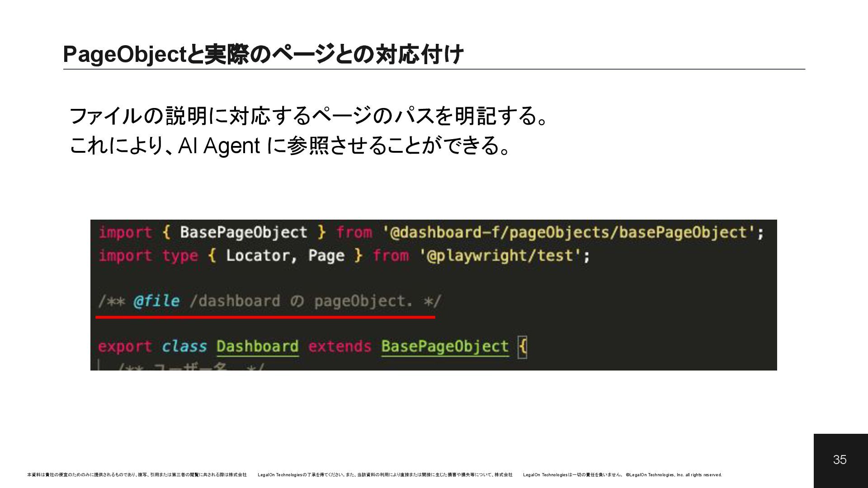
Task: Click the Dashboard class name
Action: pyautogui.click(x=257, y=347)
